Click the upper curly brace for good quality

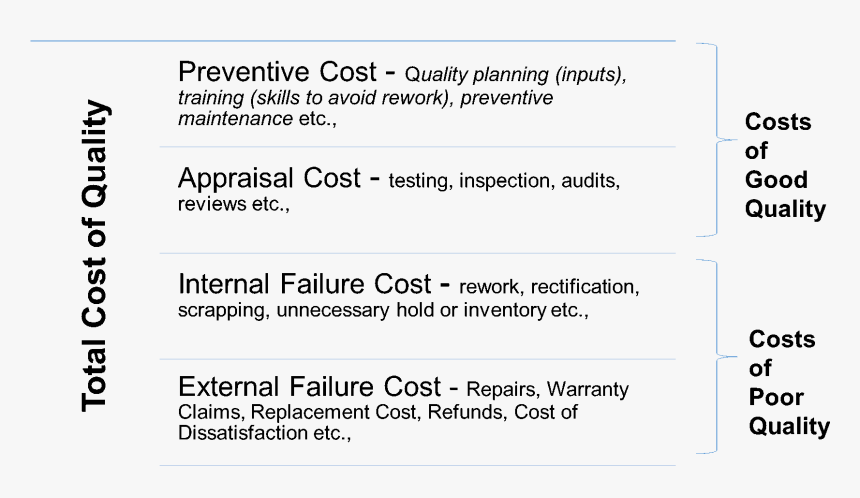pyautogui.click(x=715, y=140)
